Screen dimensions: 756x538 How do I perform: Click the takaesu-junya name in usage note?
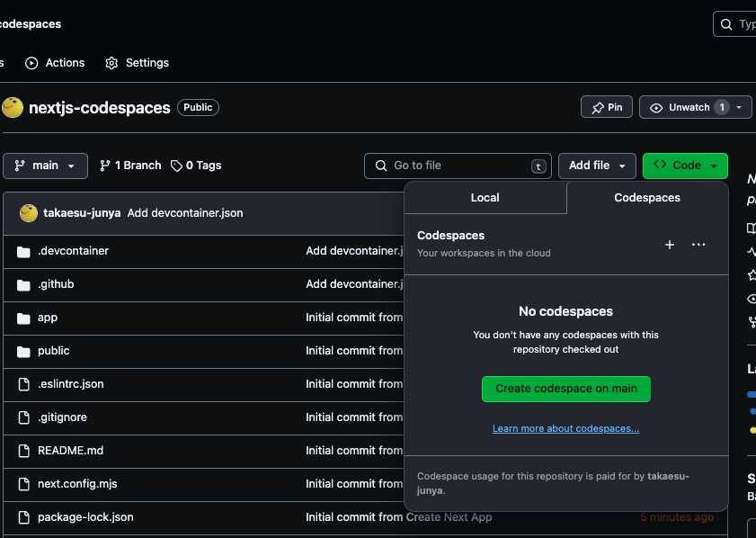553,483
